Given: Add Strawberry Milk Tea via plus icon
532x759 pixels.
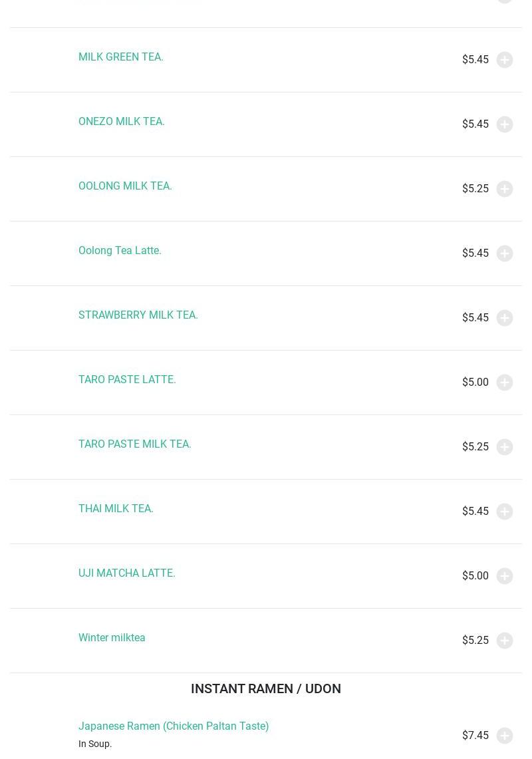Looking at the screenshot, I should (505, 318).
